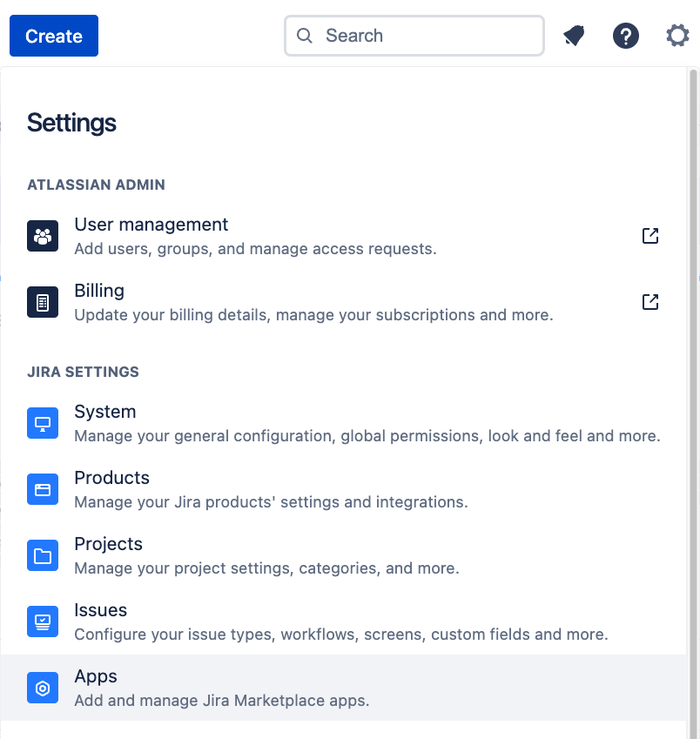Select the System settings menu entry
Image resolution: width=700 pixels, height=739 pixels.
105,412
